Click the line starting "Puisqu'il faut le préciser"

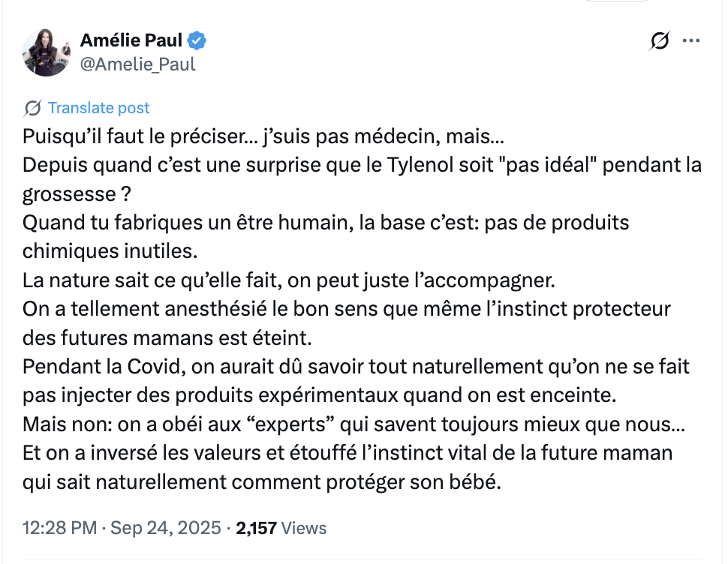pyautogui.click(x=263, y=136)
